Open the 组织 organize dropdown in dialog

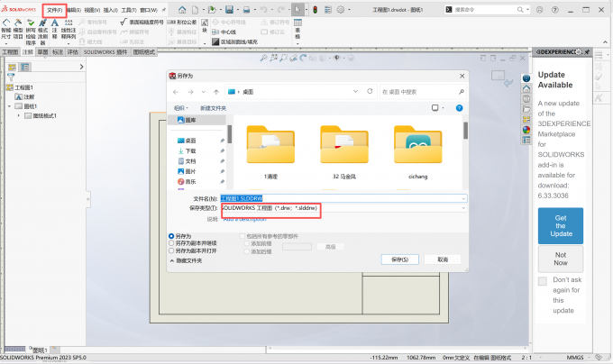click(180, 107)
